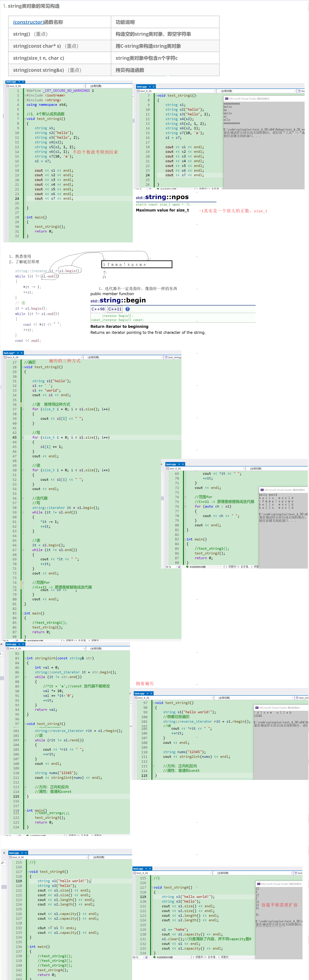Click "Return iterator to beginning"

(x=119, y=326)
